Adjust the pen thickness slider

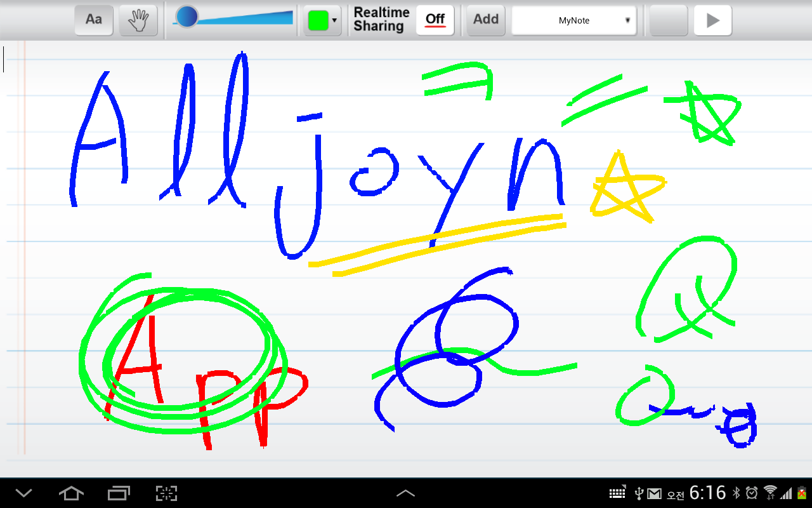click(x=233, y=17)
